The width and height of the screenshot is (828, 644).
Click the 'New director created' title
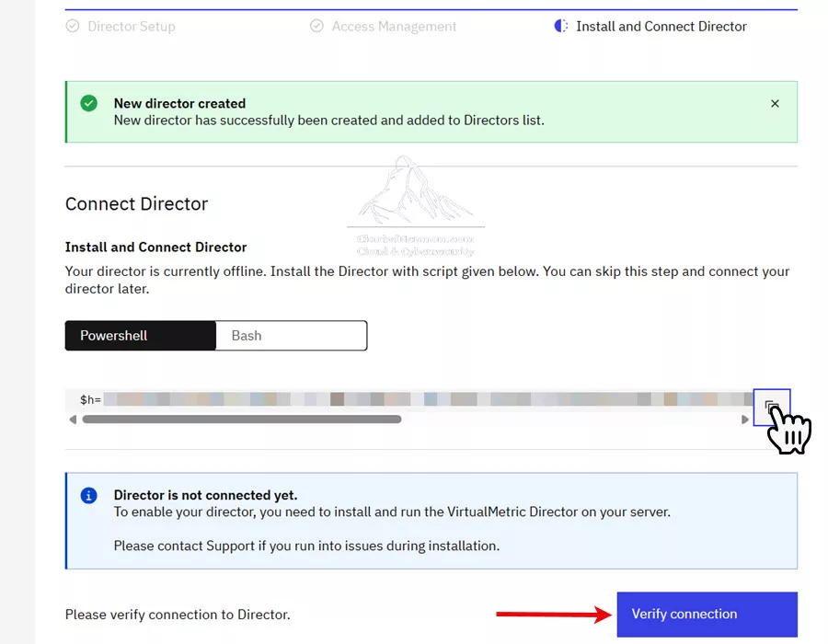(x=179, y=103)
